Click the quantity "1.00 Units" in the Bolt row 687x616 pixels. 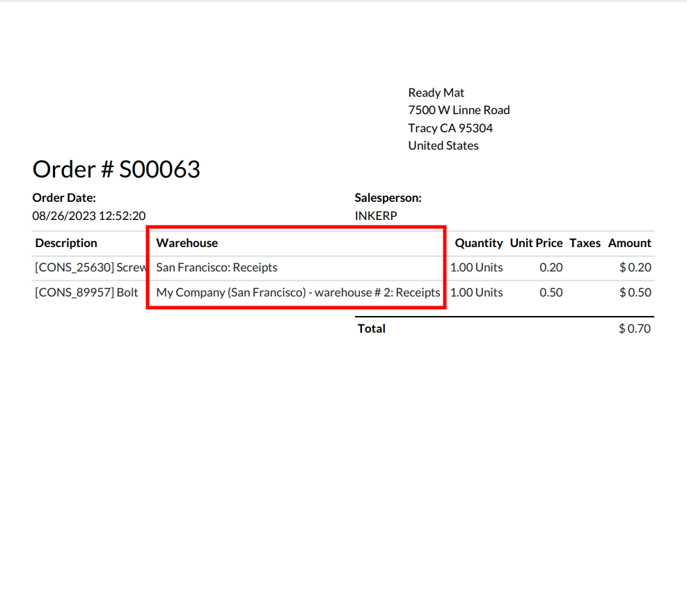[477, 292]
